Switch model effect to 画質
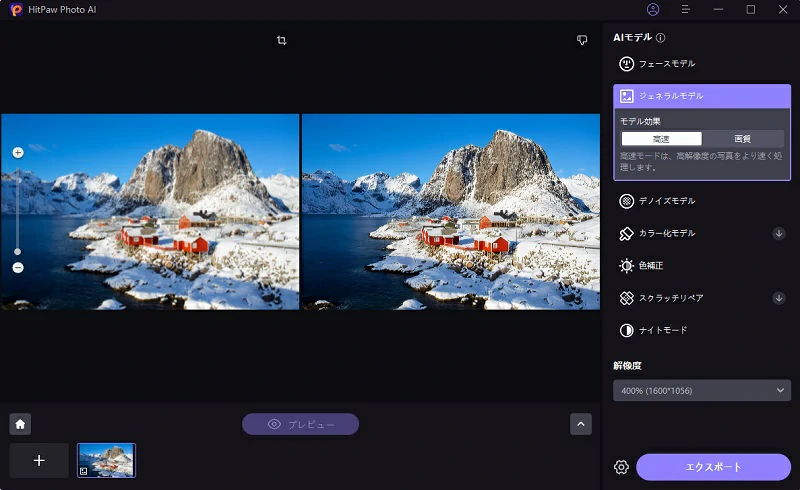 (x=742, y=139)
